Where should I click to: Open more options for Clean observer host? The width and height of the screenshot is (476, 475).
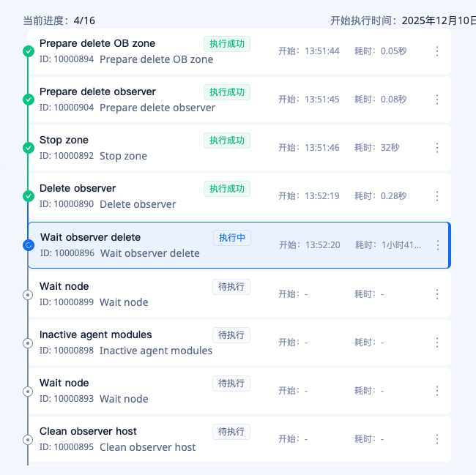point(437,439)
